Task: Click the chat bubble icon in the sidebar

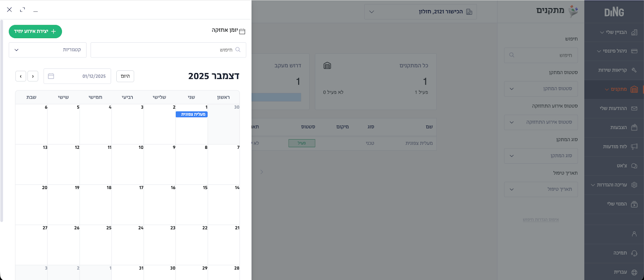Action: click(x=634, y=166)
